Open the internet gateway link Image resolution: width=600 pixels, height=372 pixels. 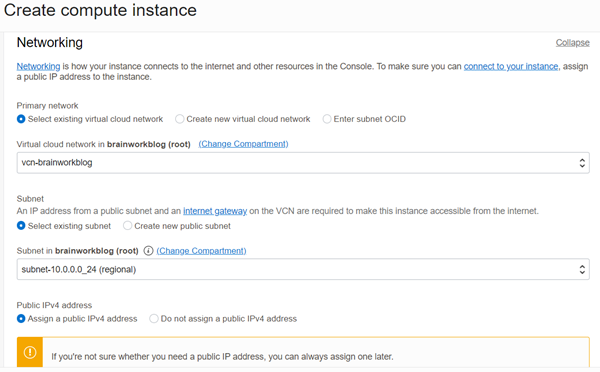click(215, 211)
